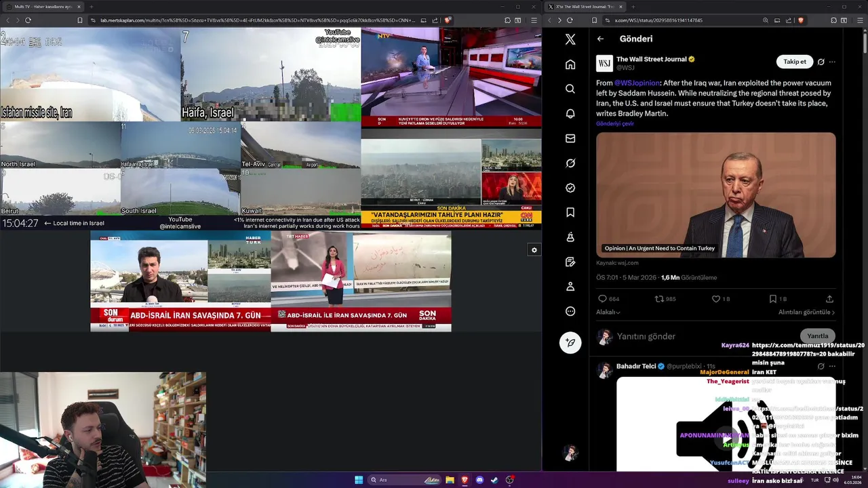Open Windows Start menu
The height and width of the screenshot is (488, 868).
(x=359, y=480)
